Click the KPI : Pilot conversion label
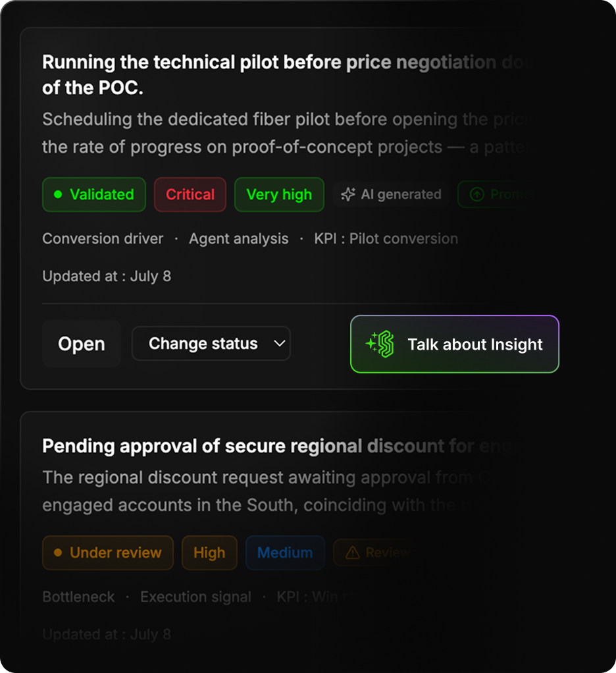 386,238
